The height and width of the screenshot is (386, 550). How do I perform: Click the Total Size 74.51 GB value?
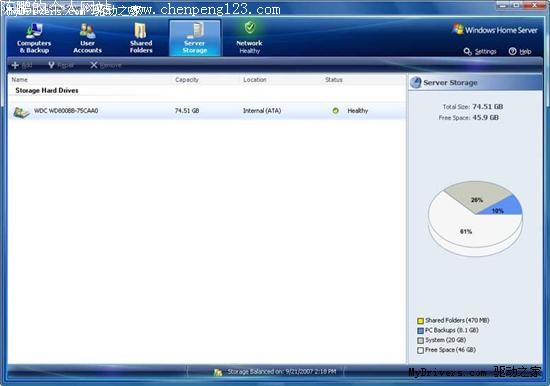pos(488,107)
